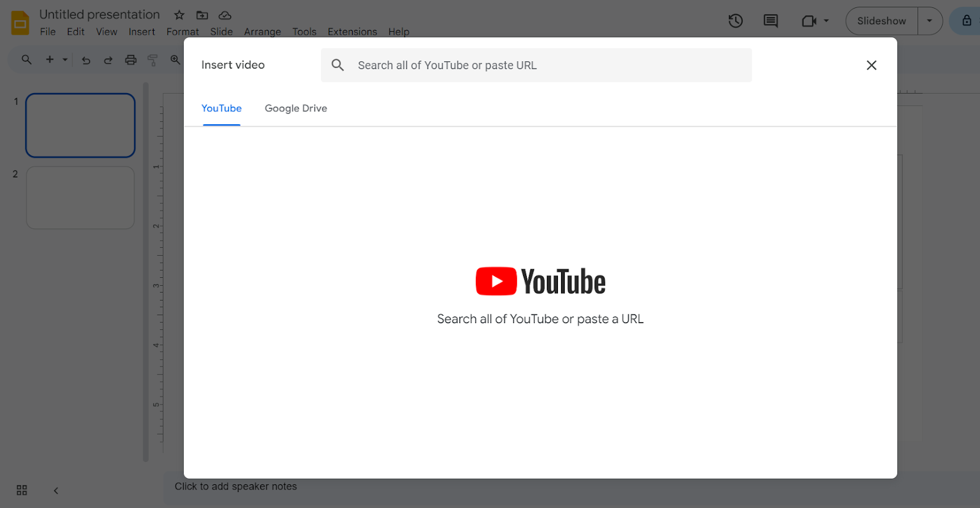
Task: Select slide 2 thumbnail
Action: pos(80,198)
